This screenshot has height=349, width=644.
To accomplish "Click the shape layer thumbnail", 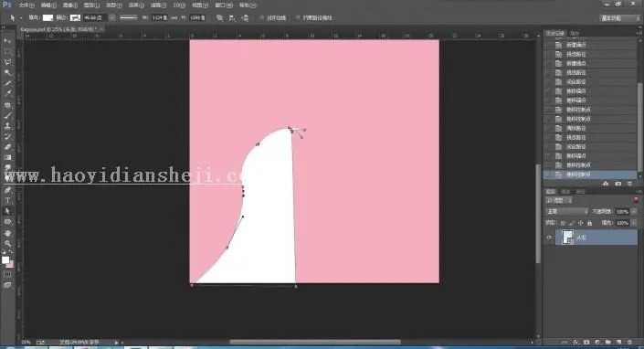I will tap(567, 238).
